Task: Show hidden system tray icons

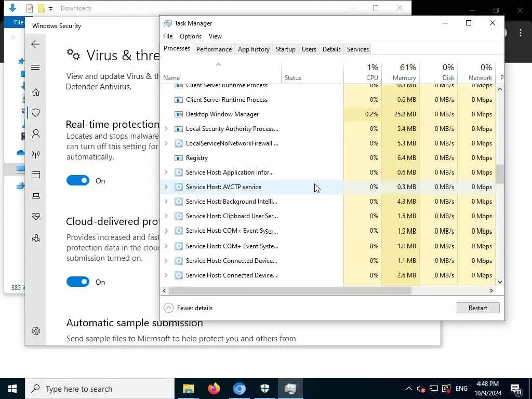Action: click(x=409, y=389)
